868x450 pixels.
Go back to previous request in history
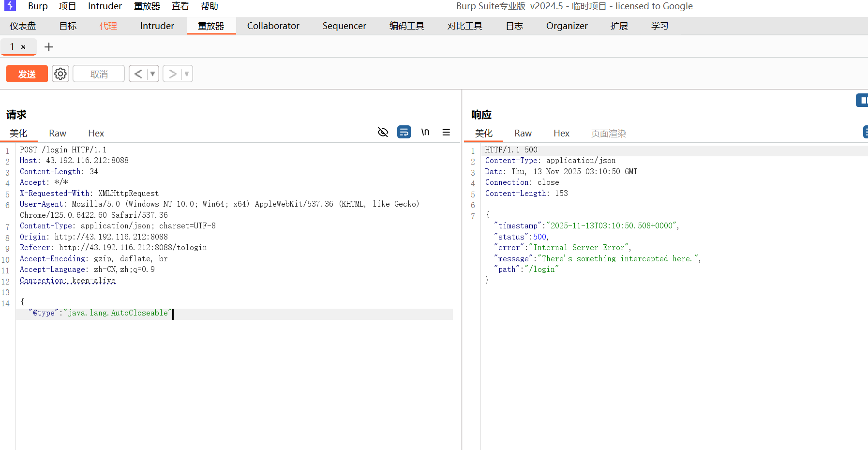click(138, 74)
